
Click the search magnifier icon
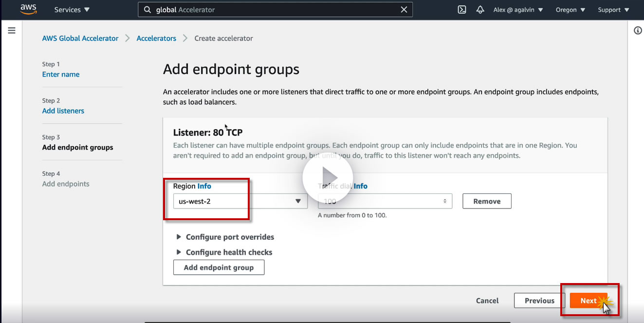click(x=147, y=10)
